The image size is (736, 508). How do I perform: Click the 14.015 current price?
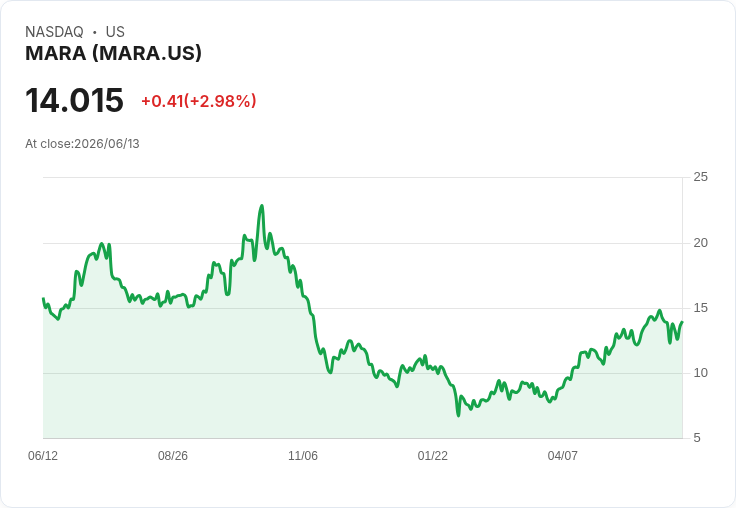(74, 100)
